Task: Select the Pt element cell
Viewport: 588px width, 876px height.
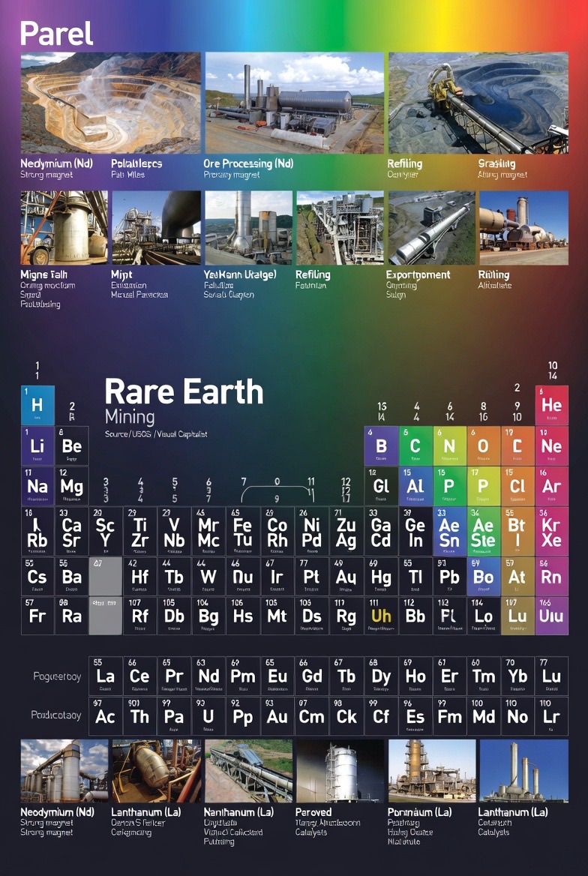Action: pyautogui.click(x=311, y=576)
